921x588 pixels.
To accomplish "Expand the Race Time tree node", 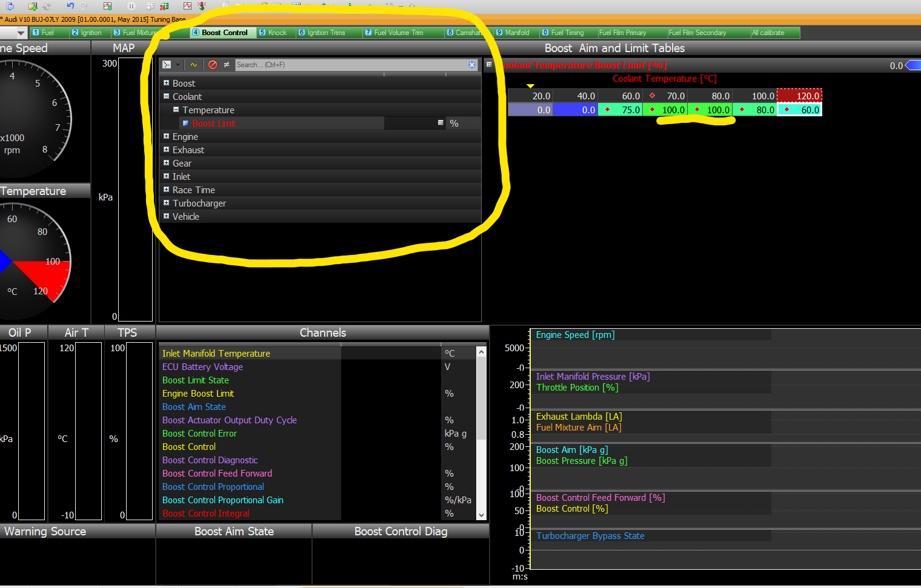I will click(165, 190).
